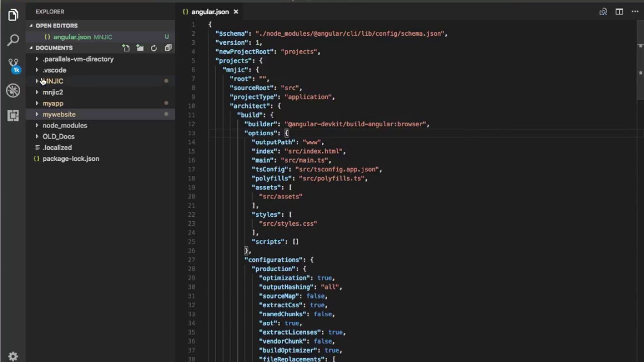
Task: Expand the .vscode folder
Action: click(x=100, y=70)
